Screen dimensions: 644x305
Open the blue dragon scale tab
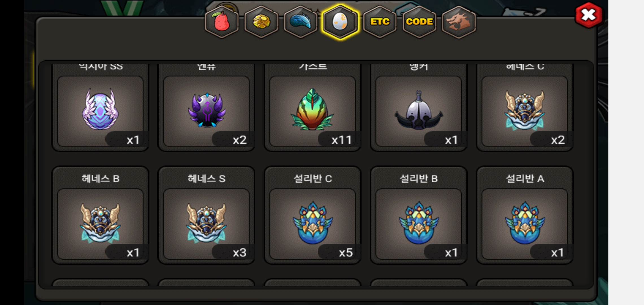click(x=301, y=22)
